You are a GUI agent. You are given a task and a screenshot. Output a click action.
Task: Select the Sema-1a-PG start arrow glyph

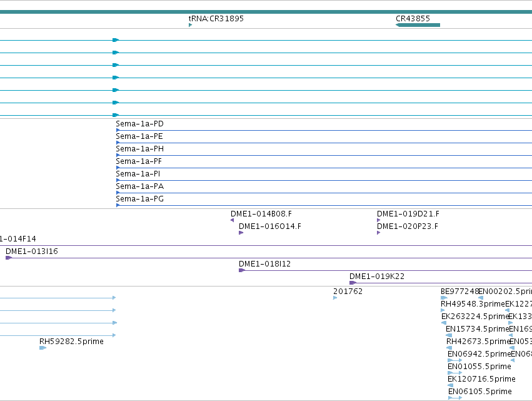(x=118, y=205)
